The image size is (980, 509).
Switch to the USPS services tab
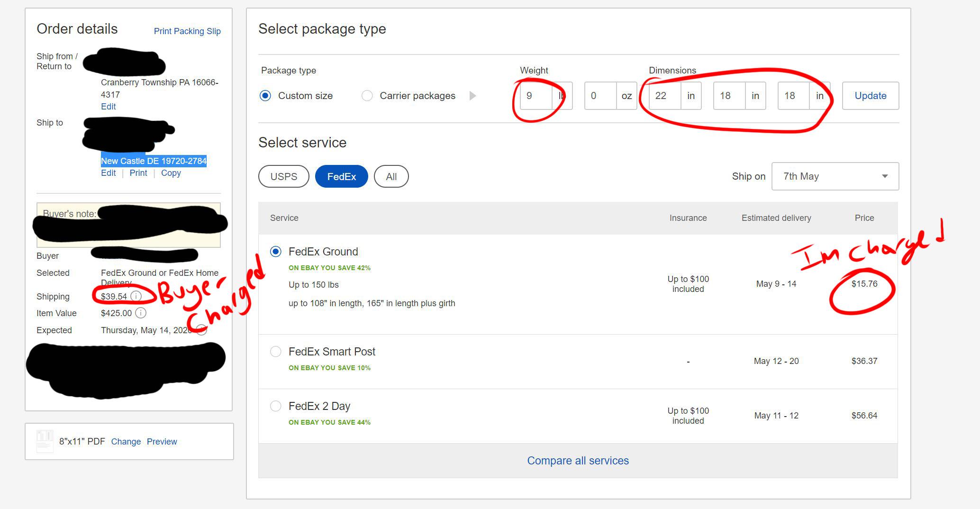click(283, 176)
